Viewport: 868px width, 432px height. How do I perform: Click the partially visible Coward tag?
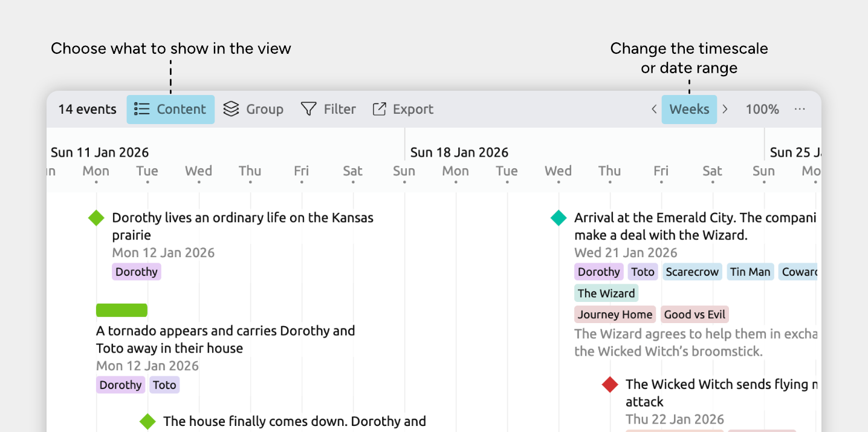[798, 272]
